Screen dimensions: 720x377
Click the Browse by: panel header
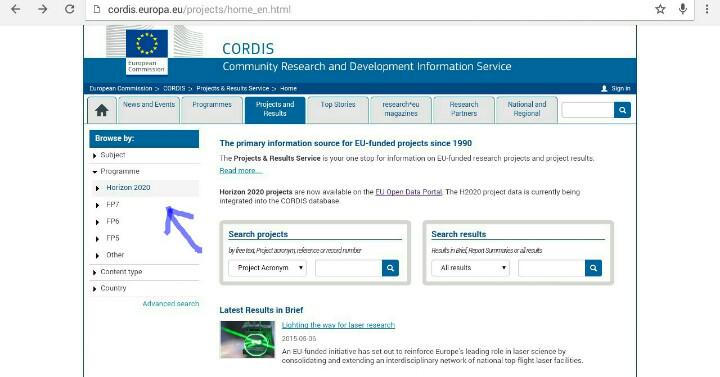tap(144, 138)
